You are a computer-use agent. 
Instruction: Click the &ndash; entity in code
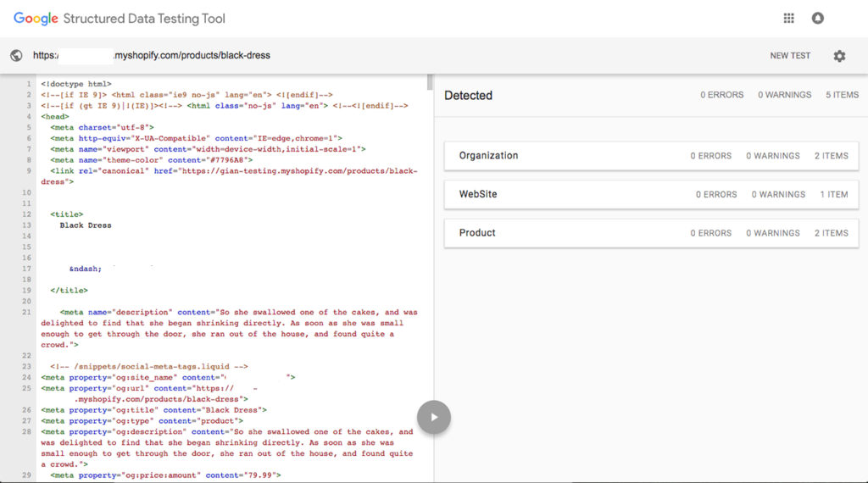point(86,269)
